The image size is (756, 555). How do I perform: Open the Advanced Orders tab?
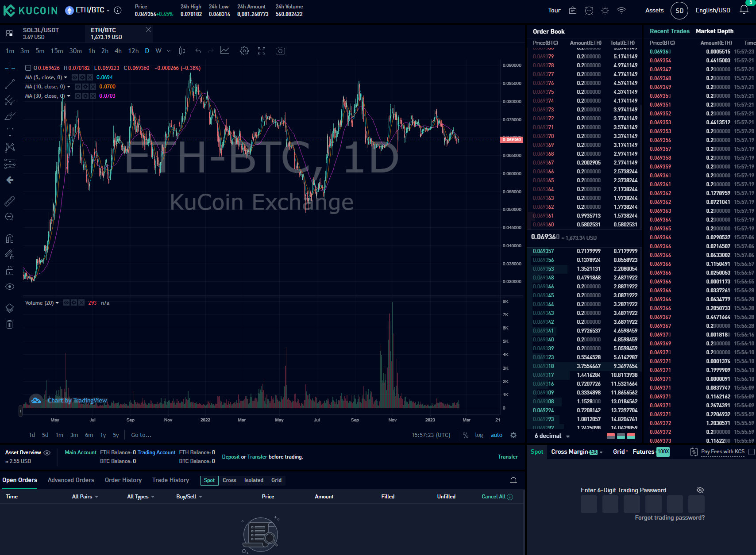71,480
